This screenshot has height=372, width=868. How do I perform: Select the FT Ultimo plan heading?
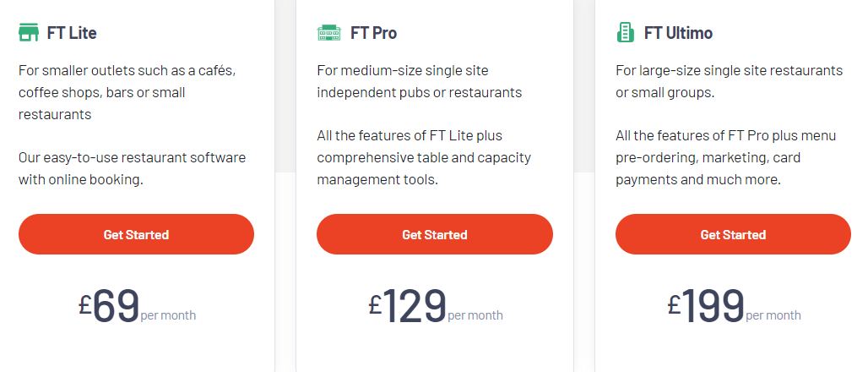(x=678, y=33)
